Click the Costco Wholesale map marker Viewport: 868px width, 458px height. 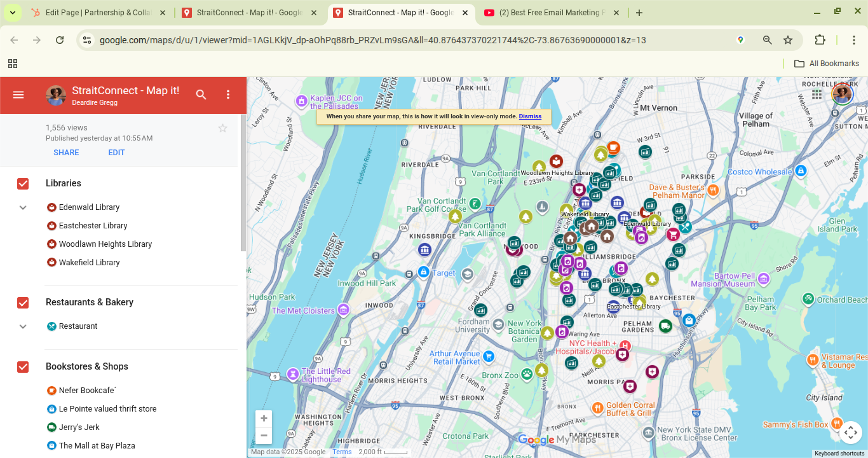coord(801,170)
